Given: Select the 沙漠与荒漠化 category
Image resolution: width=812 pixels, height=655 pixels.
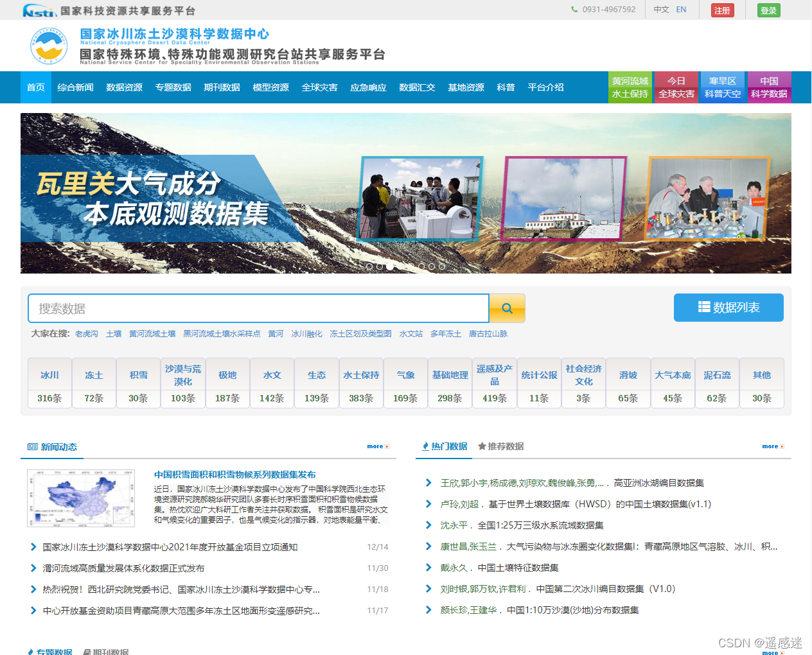Looking at the screenshot, I should click(x=183, y=383).
